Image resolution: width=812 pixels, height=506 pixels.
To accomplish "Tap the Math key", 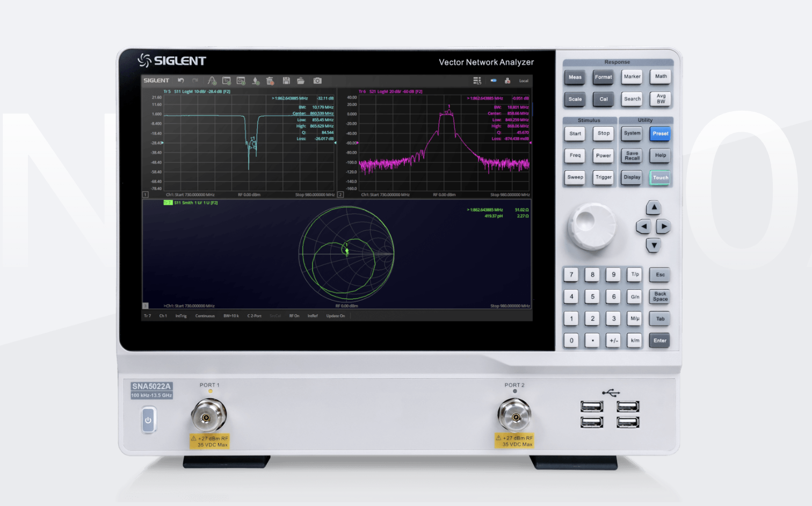I will [661, 77].
